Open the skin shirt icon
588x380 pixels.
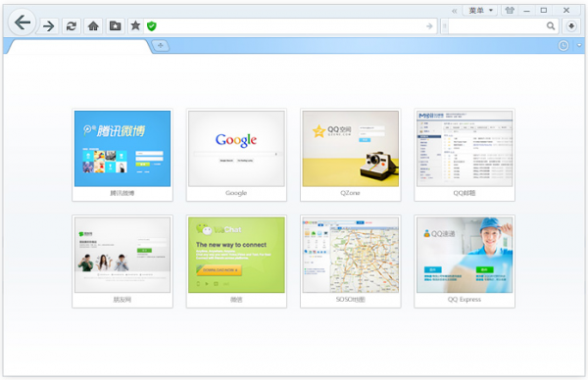pyautogui.click(x=510, y=10)
